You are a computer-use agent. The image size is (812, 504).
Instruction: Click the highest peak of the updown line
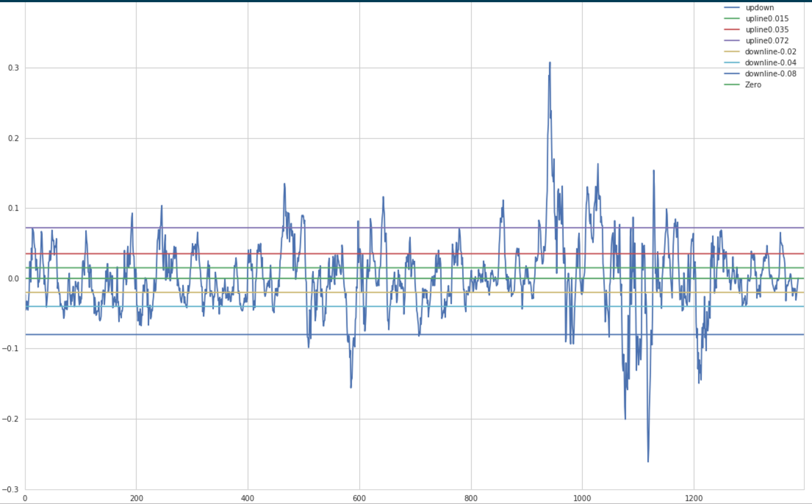coord(550,63)
